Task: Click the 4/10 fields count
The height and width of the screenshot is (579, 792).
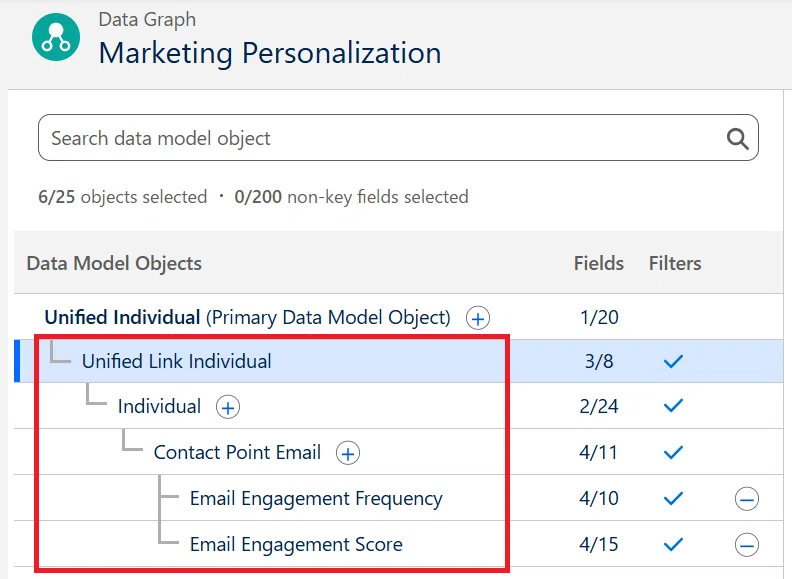Action: point(599,498)
